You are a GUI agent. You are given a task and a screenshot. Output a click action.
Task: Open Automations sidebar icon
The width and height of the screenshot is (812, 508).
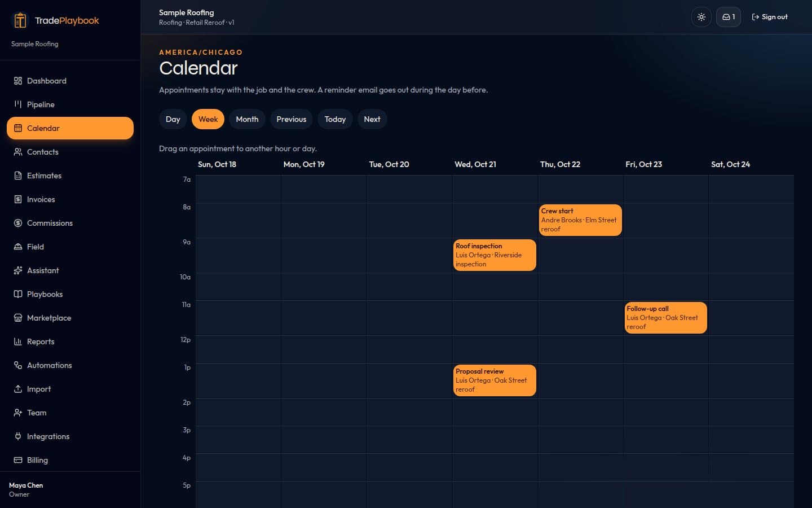point(18,365)
